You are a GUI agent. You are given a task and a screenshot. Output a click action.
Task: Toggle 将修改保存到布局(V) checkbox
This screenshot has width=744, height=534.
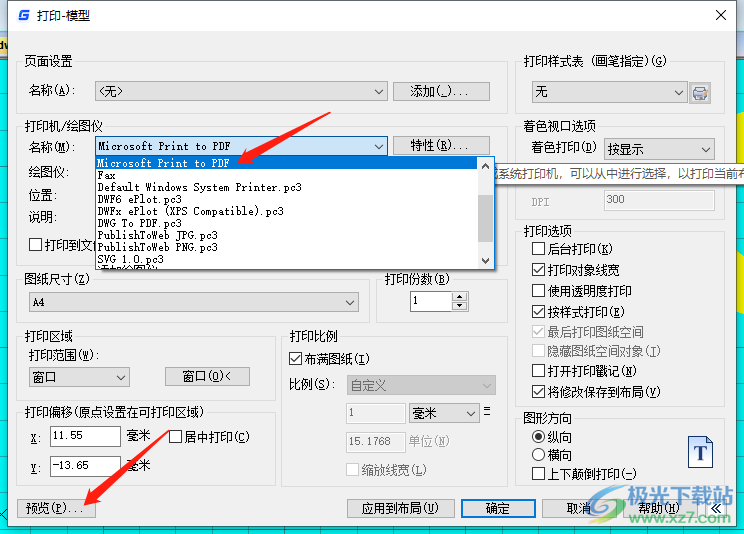tap(538, 392)
